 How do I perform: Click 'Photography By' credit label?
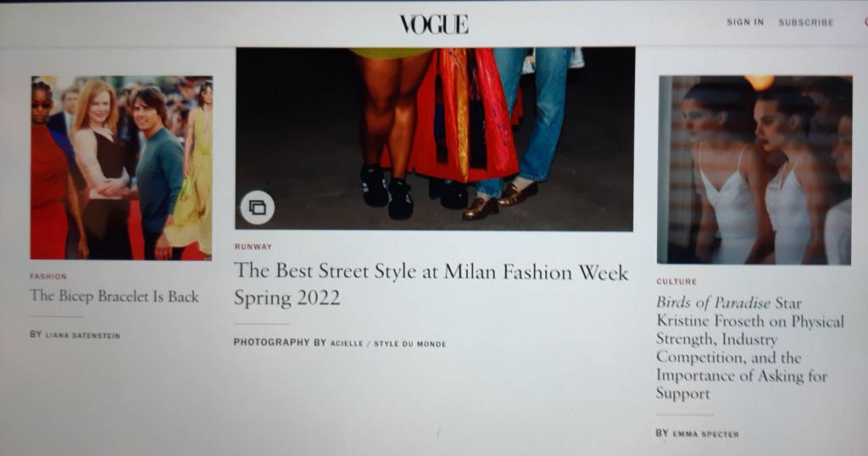point(280,342)
